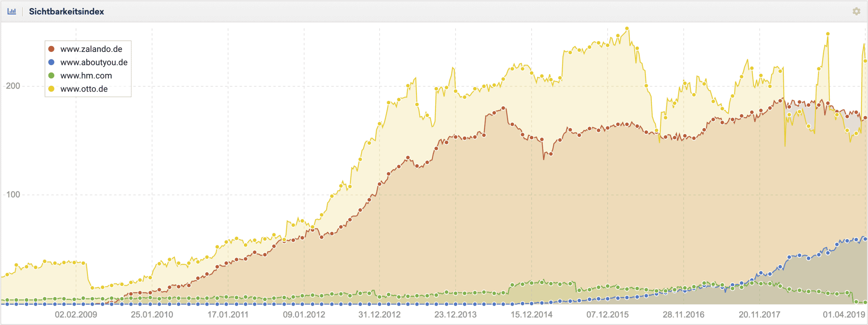
Task: Click the 09.01.2012 date axis label
Action: [x=304, y=314]
